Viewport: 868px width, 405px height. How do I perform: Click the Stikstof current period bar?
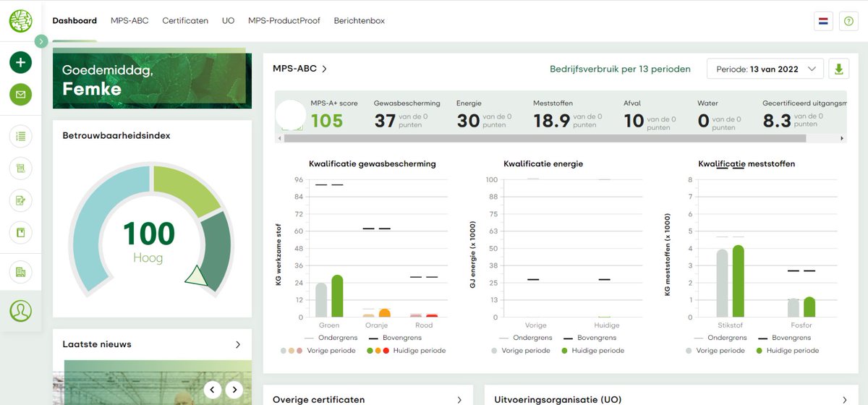pos(738,281)
